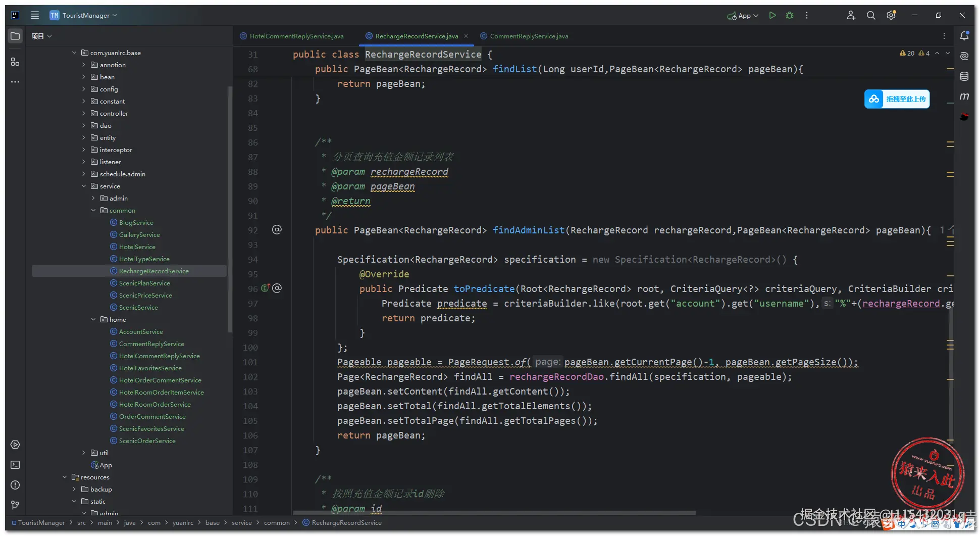Collapse the resources folder
The image size is (980, 536).
click(65, 477)
